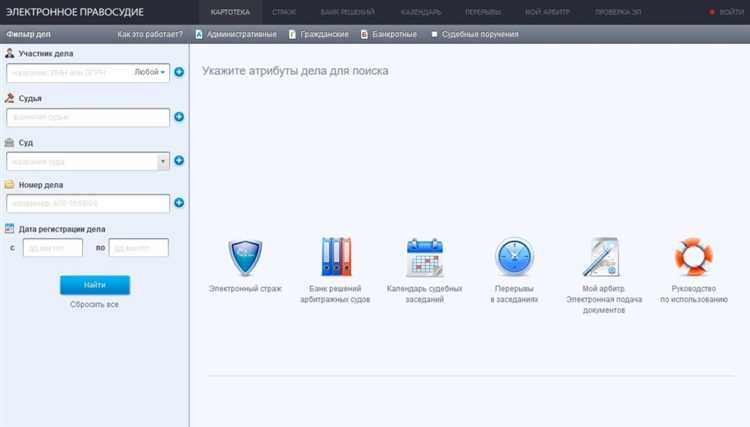Switch to the Банк решений tab
The height and width of the screenshot is (427, 750).
(336, 12)
